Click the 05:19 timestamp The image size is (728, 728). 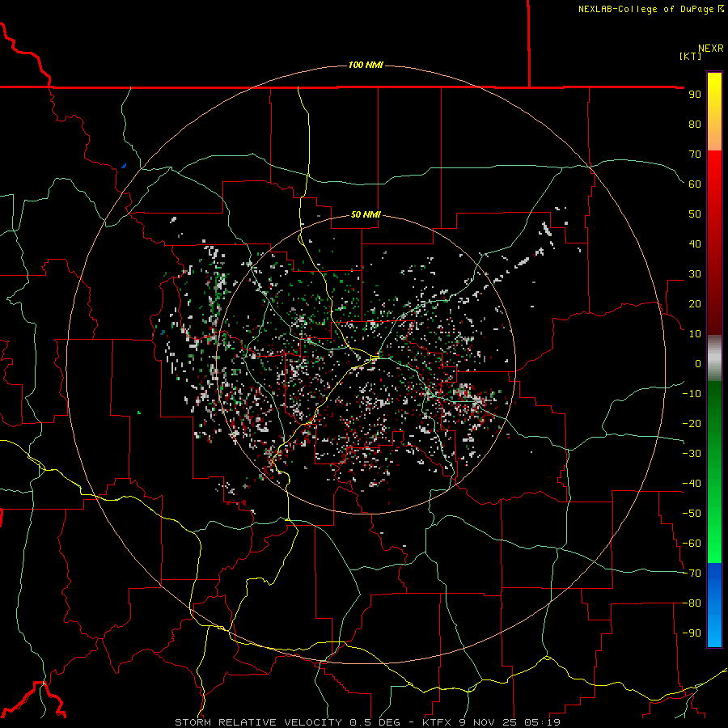542,722
